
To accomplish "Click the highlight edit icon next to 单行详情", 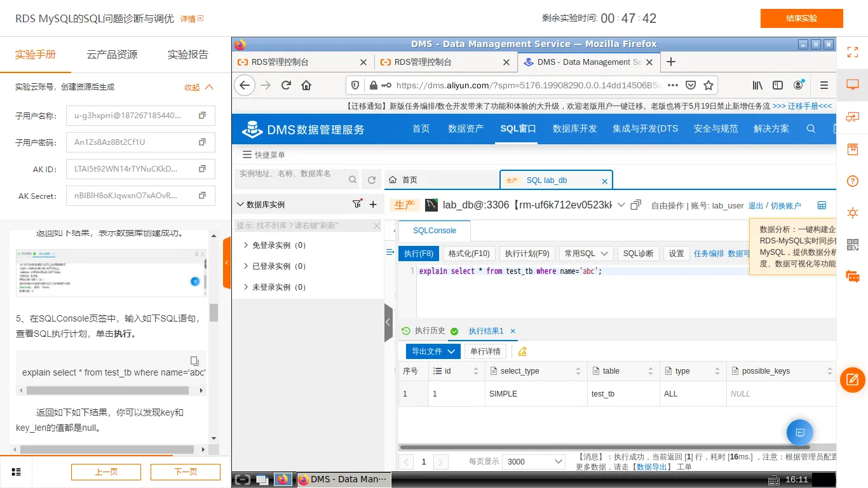I will tap(522, 351).
